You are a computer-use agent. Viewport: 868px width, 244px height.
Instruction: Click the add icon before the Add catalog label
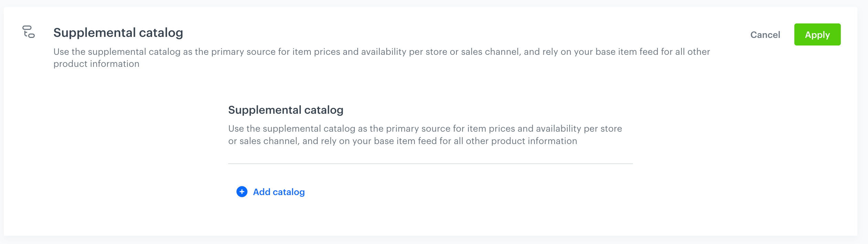coord(242,192)
